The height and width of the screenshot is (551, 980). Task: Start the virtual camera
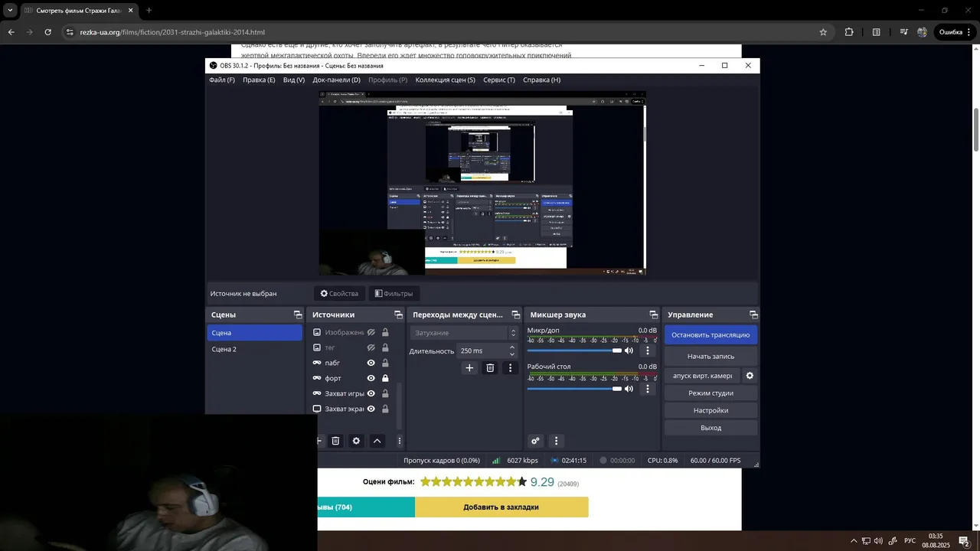[702, 376]
